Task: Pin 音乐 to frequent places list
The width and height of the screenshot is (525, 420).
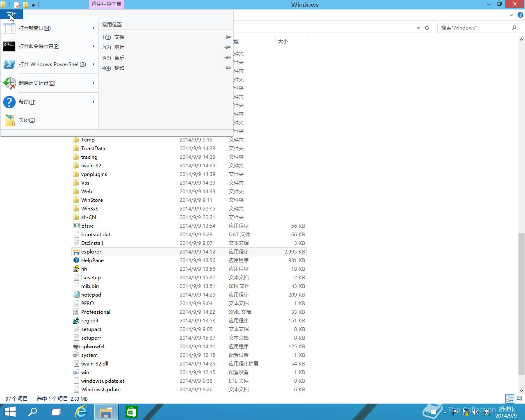Action: pos(228,58)
